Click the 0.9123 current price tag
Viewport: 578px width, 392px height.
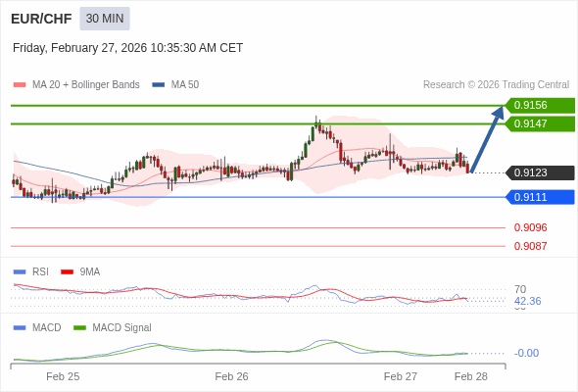point(540,172)
